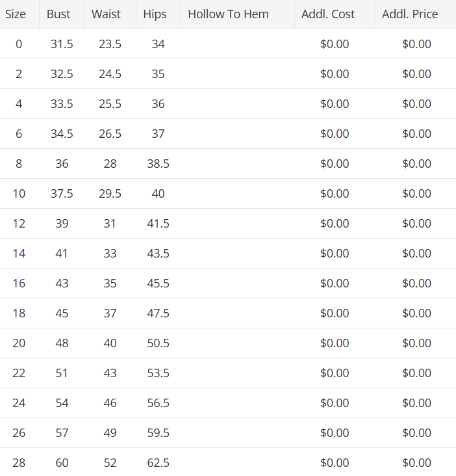Select waist value 40 for size 20
The width and height of the screenshot is (456, 476).
click(110, 343)
